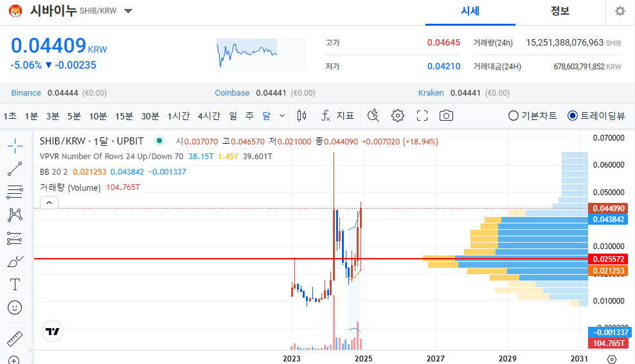Toggle fullscreen chart mode
Image resolution: width=635 pixels, height=364 pixels.
[422, 116]
